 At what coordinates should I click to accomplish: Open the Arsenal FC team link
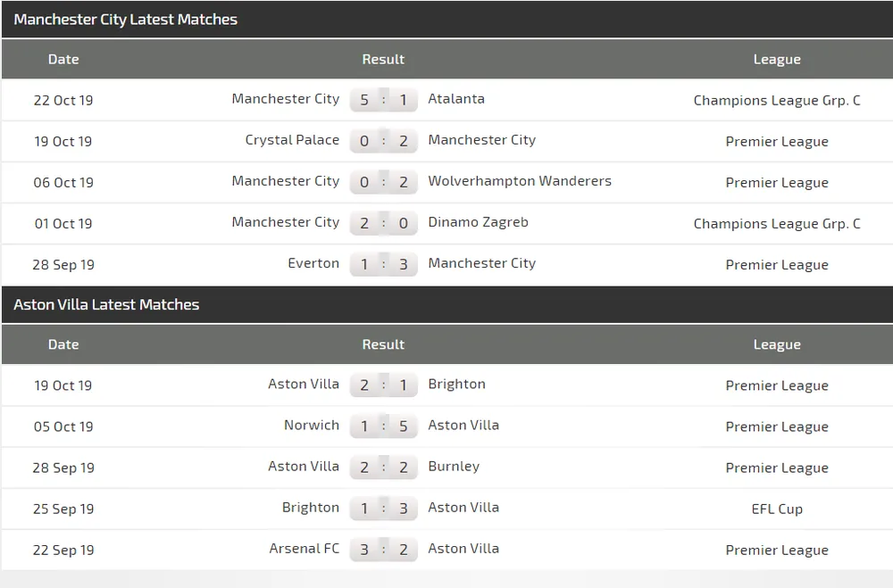coord(305,549)
